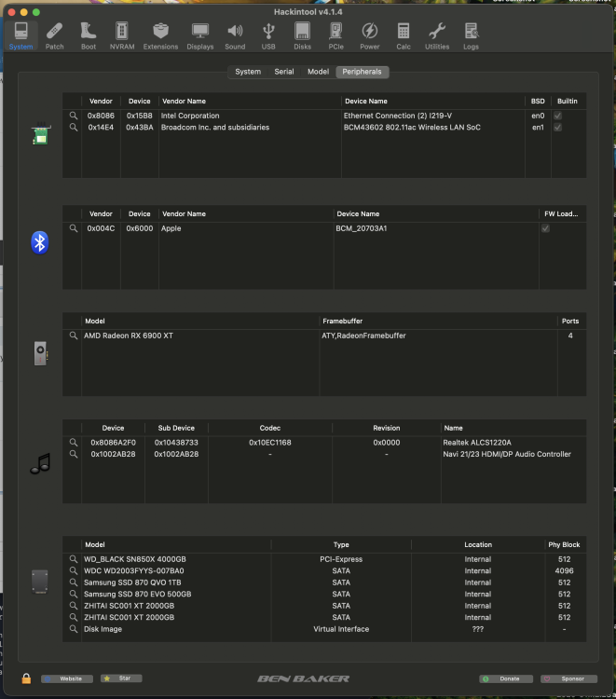The width and height of the screenshot is (616, 699).
Task: Click the lock icon at bottom left
Action: coord(26,678)
